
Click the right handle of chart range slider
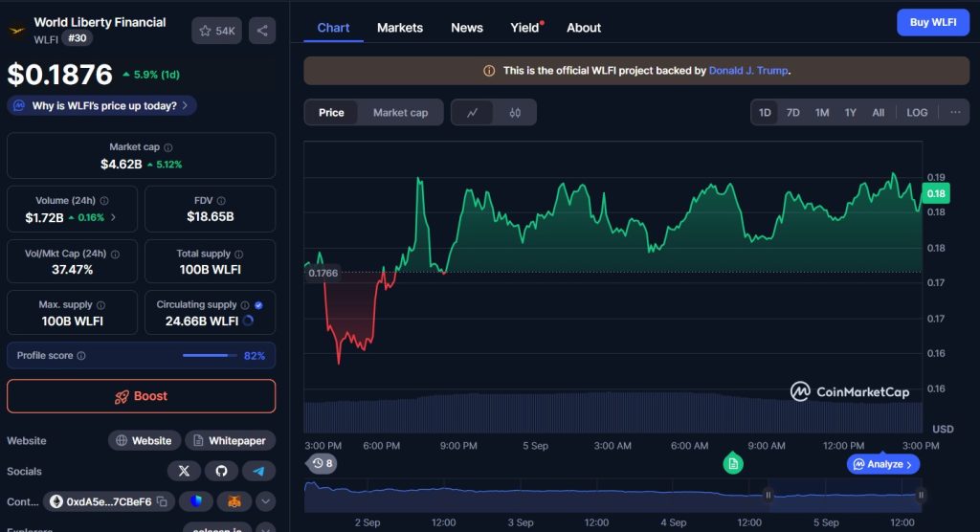coord(920,495)
